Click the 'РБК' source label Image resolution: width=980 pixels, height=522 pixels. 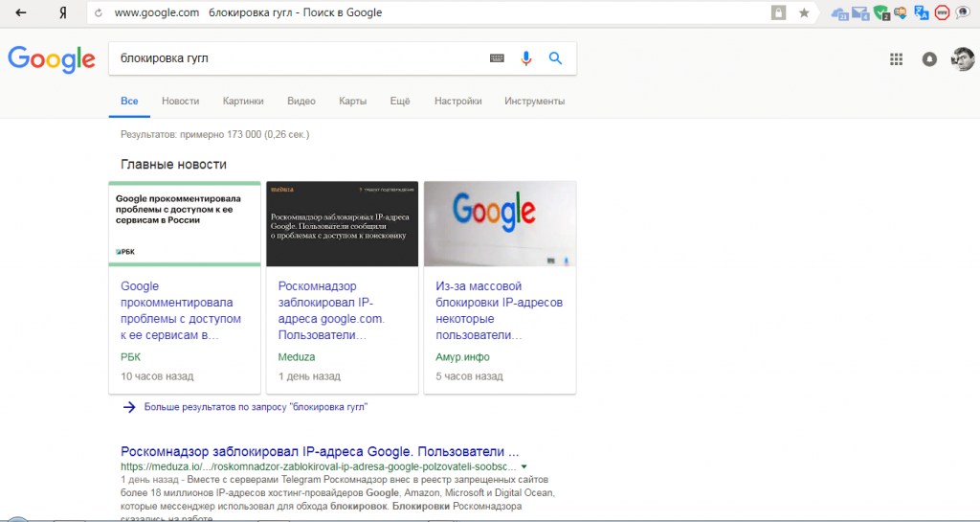pos(130,357)
